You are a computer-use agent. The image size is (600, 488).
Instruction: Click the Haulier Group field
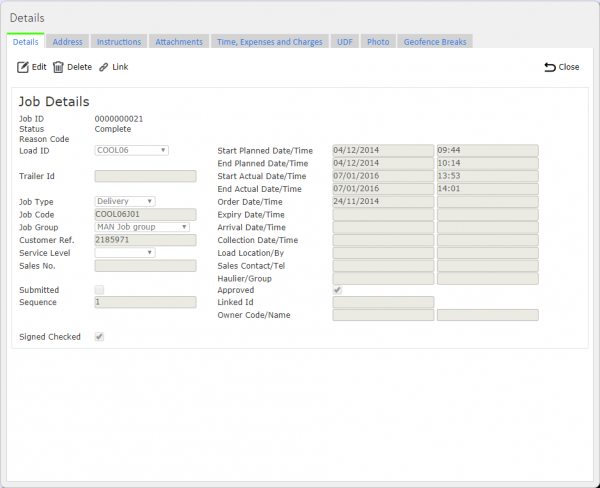(488, 278)
